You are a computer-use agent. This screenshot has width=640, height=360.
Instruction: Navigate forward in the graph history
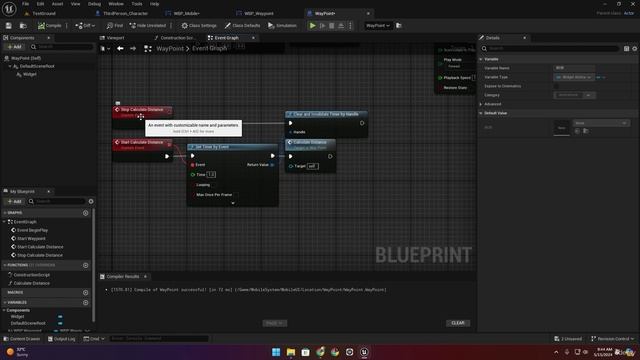(x=133, y=49)
